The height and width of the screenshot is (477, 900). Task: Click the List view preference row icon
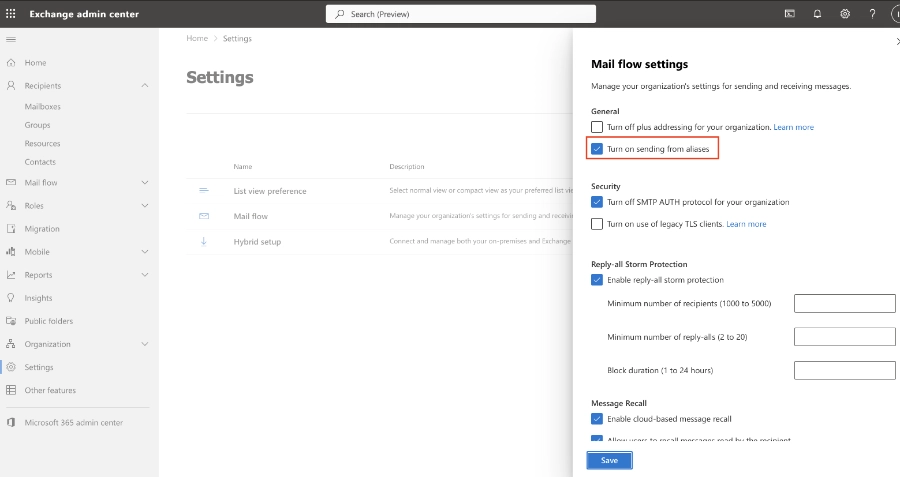tap(204, 191)
